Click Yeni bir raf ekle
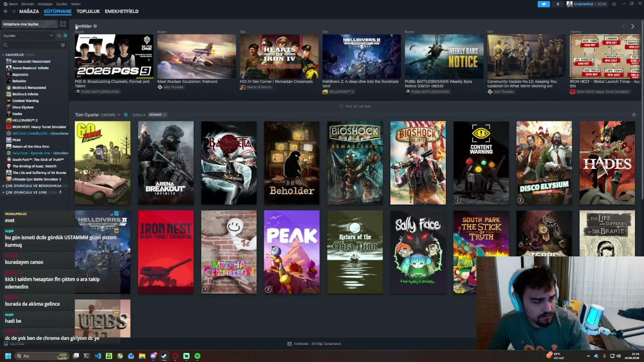Image resolution: width=644 pixels, height=362 pixels. point(355,106)
